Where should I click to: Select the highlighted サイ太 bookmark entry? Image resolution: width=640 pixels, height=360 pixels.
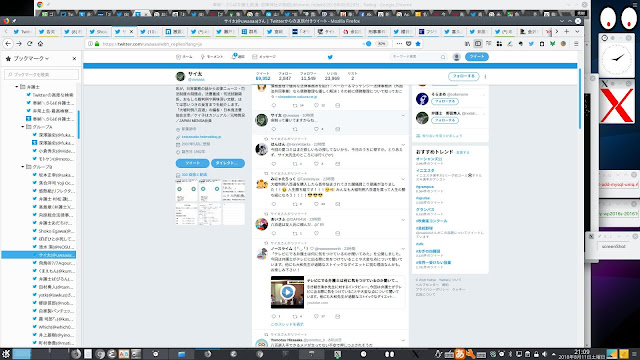(38, 255)
